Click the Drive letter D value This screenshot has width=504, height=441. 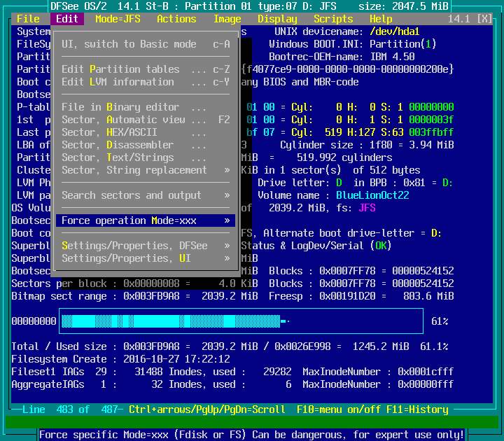pos(339,183)
